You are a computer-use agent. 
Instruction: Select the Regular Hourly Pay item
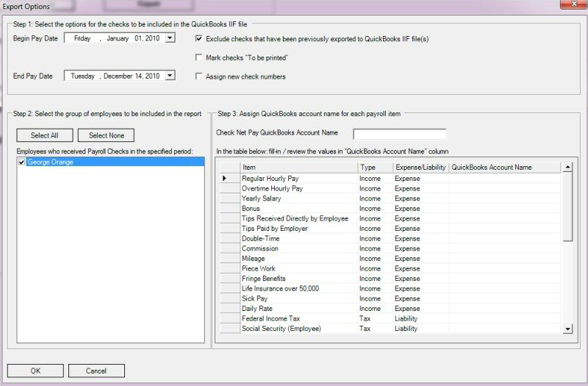pos(270,178)
